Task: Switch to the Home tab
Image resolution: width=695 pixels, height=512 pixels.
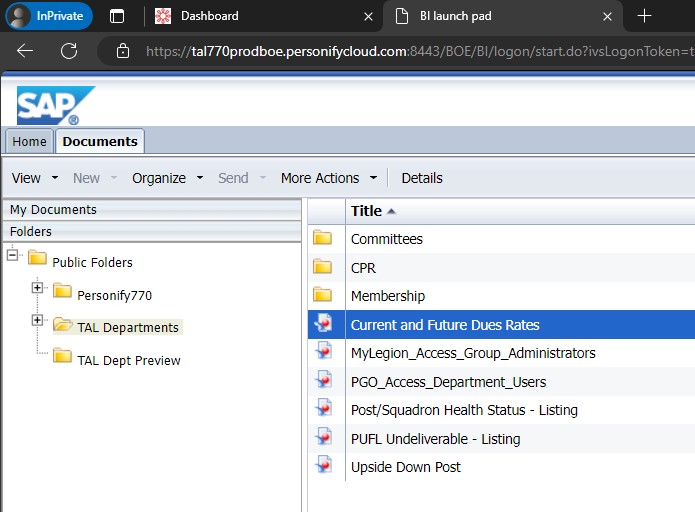Action: coord(29,141)
